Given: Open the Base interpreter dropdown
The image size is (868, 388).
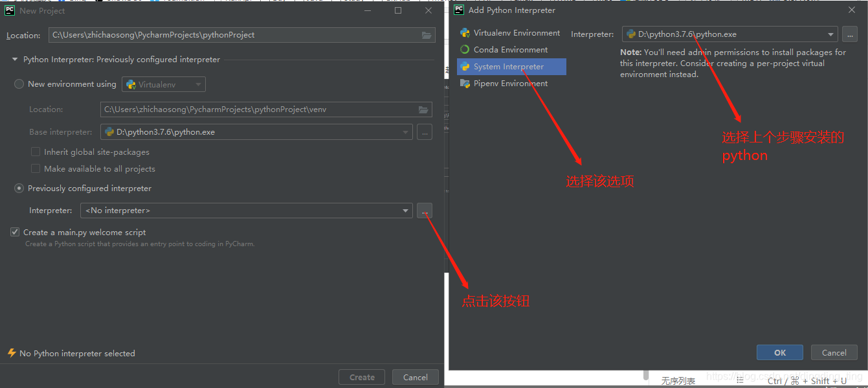Looking at the screenshot, I should coord(406,132).
